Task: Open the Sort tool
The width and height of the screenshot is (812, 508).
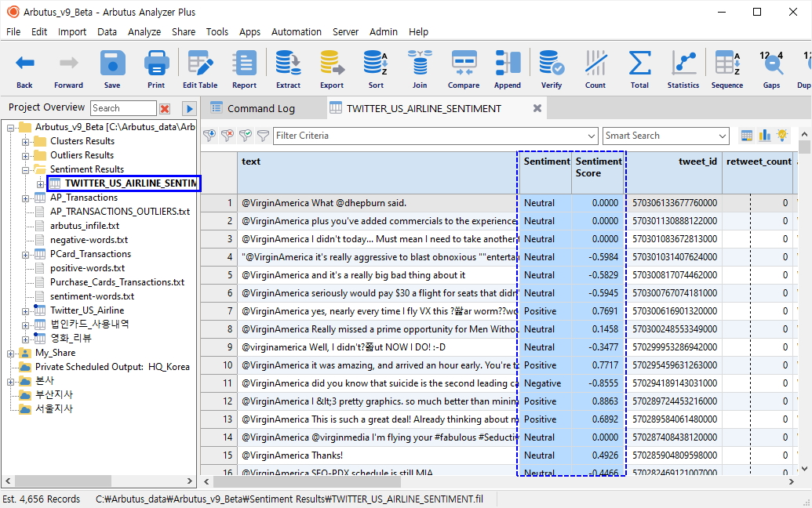Action: pyautogui.click(x=376, y=69)
